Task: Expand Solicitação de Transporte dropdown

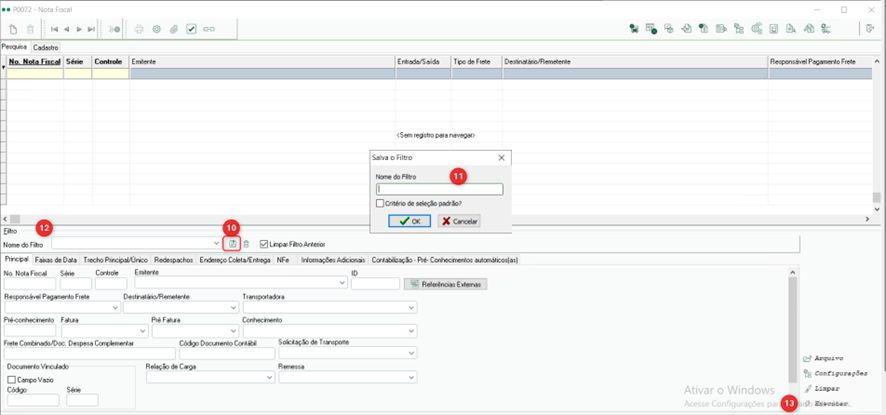Action: click(412, 353)
